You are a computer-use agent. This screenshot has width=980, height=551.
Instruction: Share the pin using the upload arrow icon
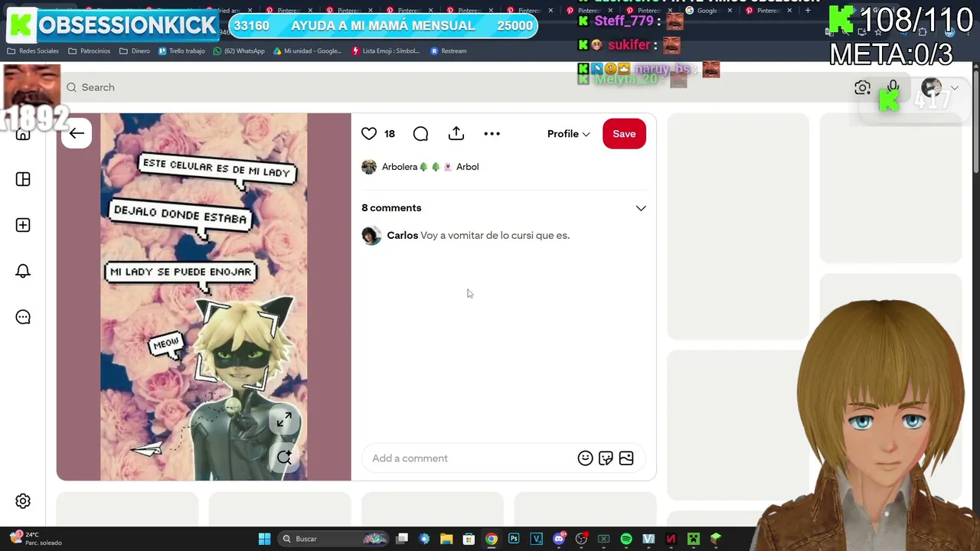click(456, 133)
